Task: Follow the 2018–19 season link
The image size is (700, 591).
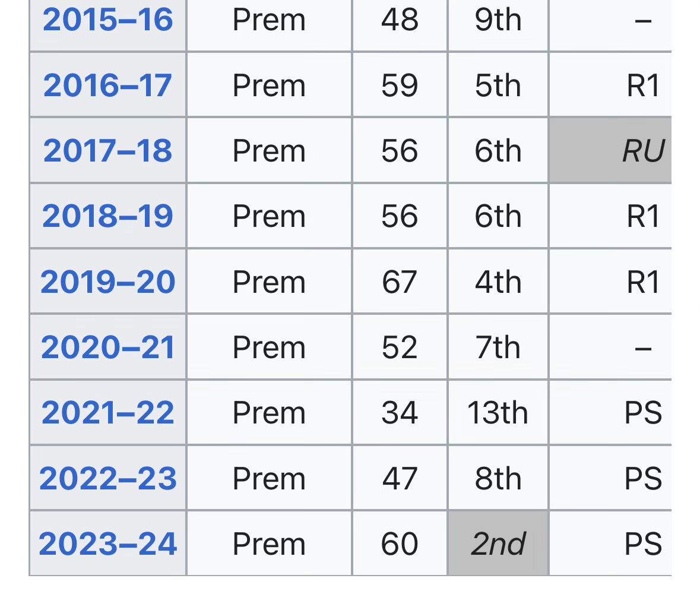Action: coord(108,216)
